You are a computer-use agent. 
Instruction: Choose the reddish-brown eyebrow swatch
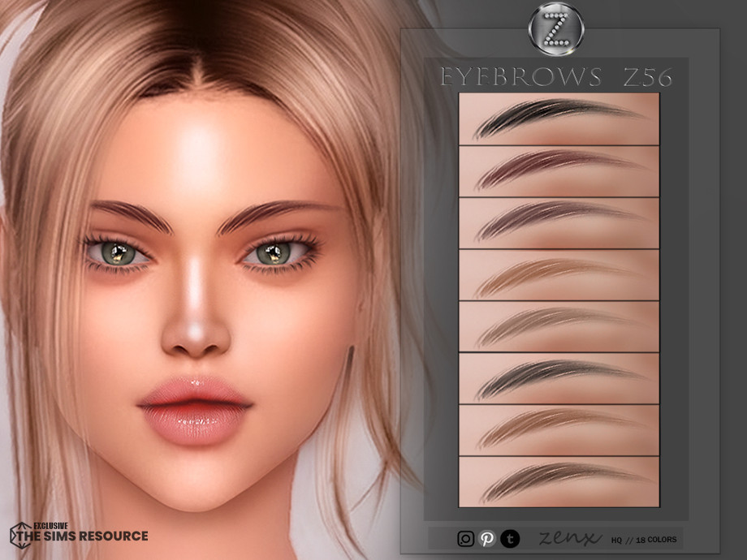coord(559,171)
